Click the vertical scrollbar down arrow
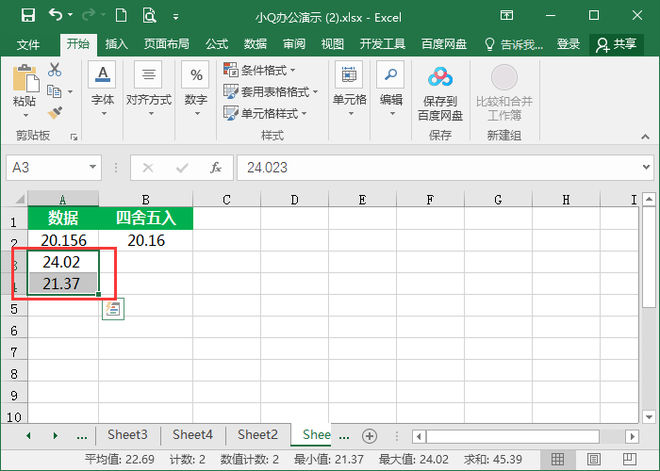Image resolution: width=660 pixels, height=471 pixels. point(649,417)
